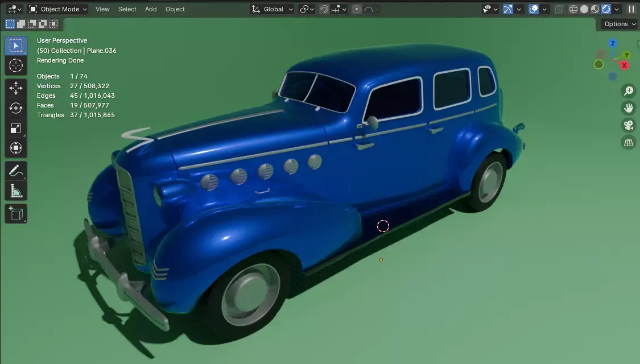This screenshot has width=640, height=364.
Task: Select the Add Cube tool
Action: click(x=16, y=213)
